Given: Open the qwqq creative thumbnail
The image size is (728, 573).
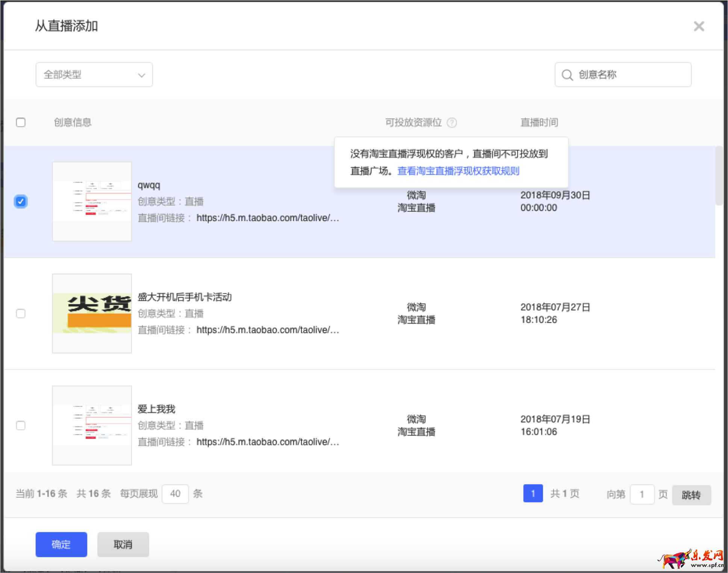Looking at the screenshot, I should point(92,201).
